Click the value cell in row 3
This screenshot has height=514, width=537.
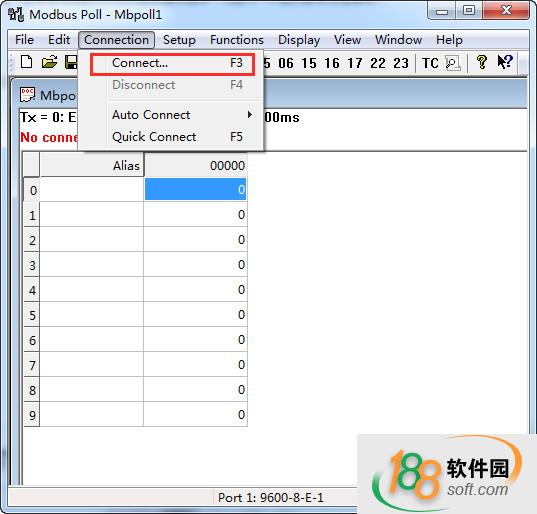pos(196,264)
